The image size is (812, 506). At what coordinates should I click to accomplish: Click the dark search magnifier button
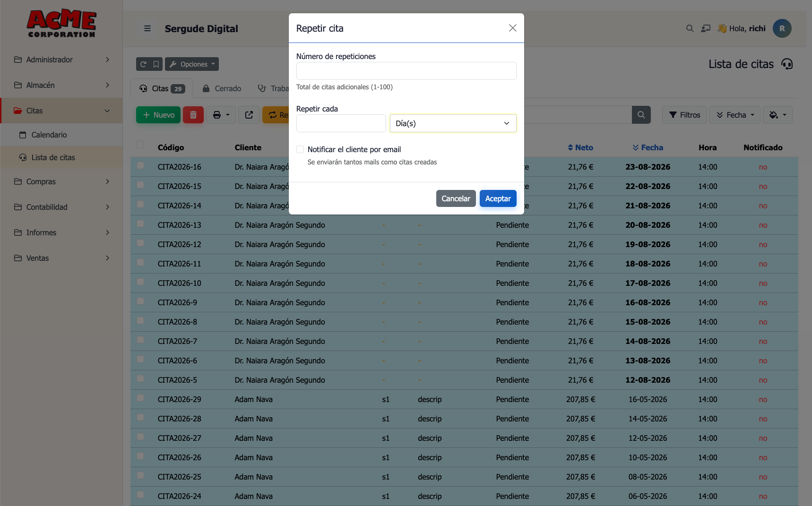pos(641,115)
